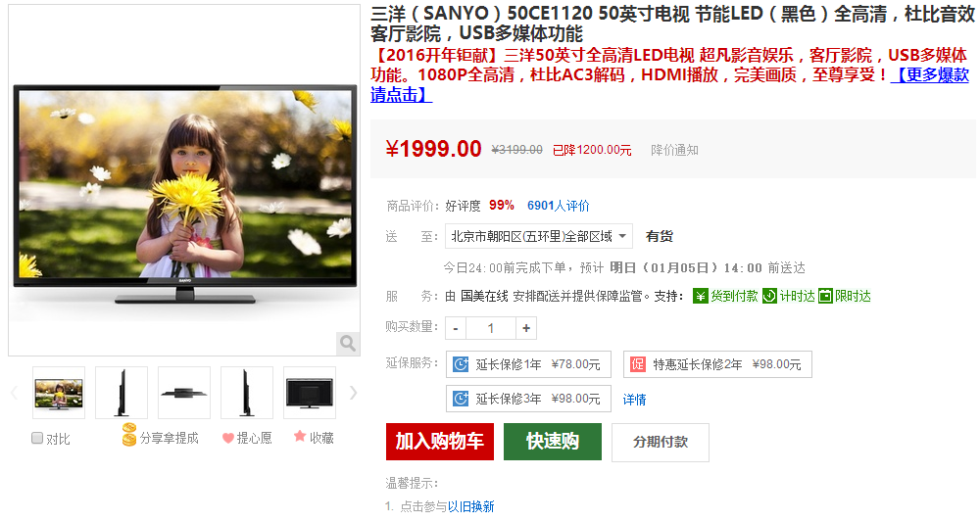
Task: Select 延长保修1年 ¥78.00元 warranty option
Action: coord(528,364)
